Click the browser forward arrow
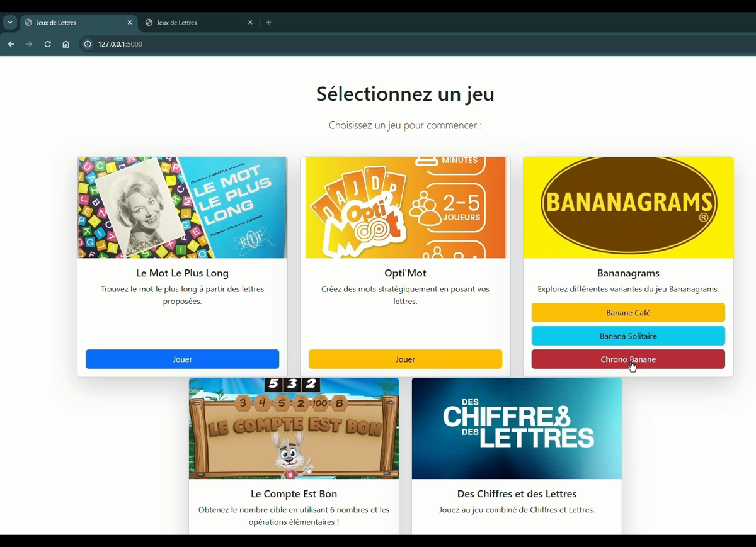The width and height of the screenshot is (756, 547). pyautogui.click(x=30, y=44)
